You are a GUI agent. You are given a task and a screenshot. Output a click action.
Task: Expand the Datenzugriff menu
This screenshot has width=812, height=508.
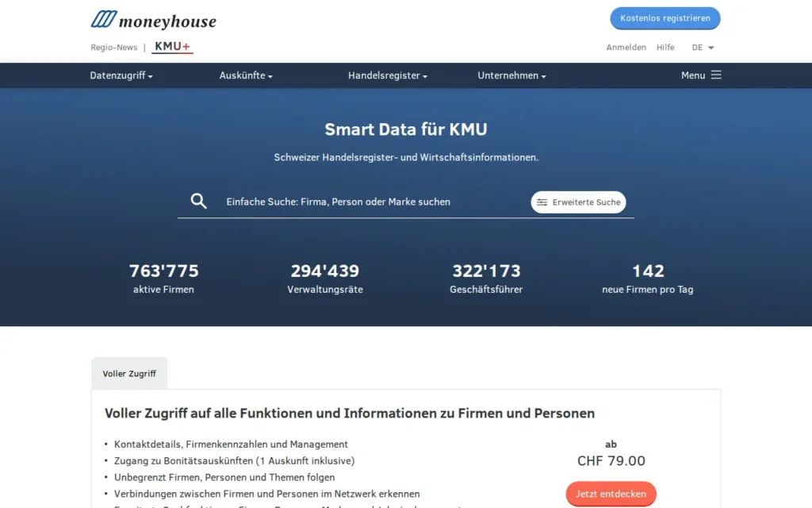pyautogui.click(x=121, y=75)
